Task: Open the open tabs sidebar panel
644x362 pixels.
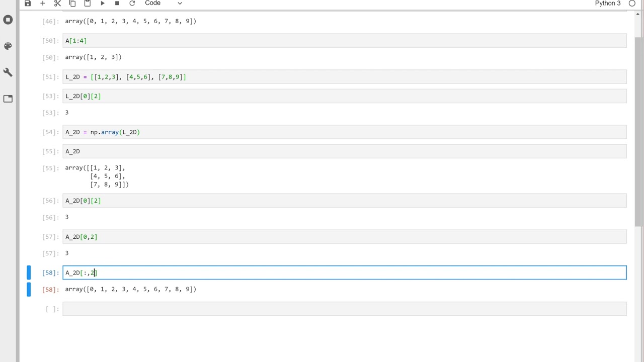Action: coord(8,99)
